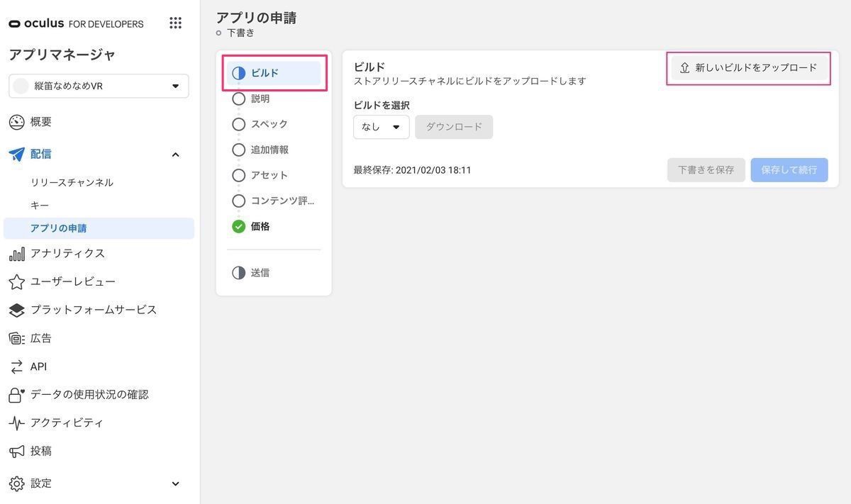Click the プラットフォームサービス layers icon
This screenshot has width=851, height=504.
(x=16, y=310)
